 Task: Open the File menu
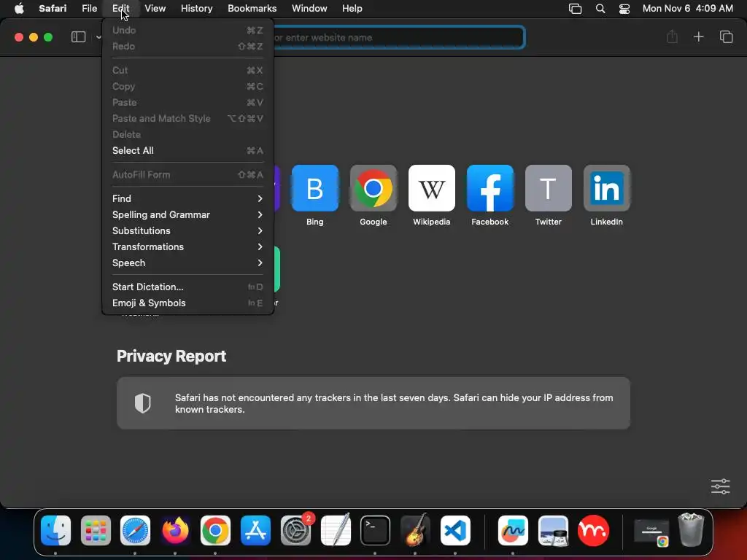point(89,9)
